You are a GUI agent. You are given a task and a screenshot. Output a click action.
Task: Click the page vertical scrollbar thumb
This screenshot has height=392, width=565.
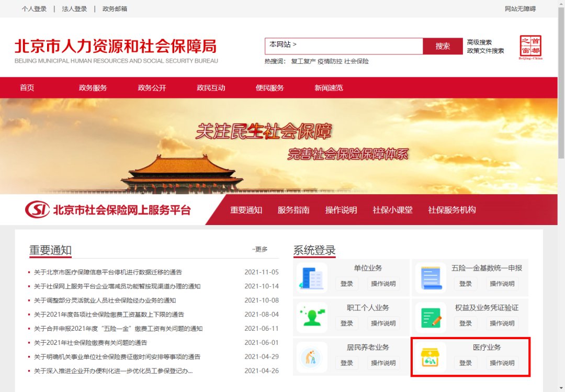(561, 83)
